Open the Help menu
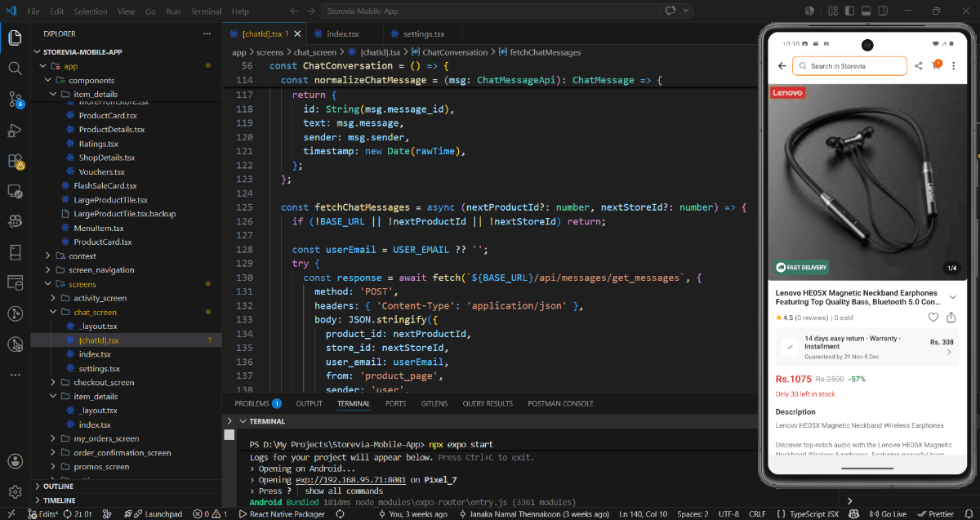 tap(240, 11)
